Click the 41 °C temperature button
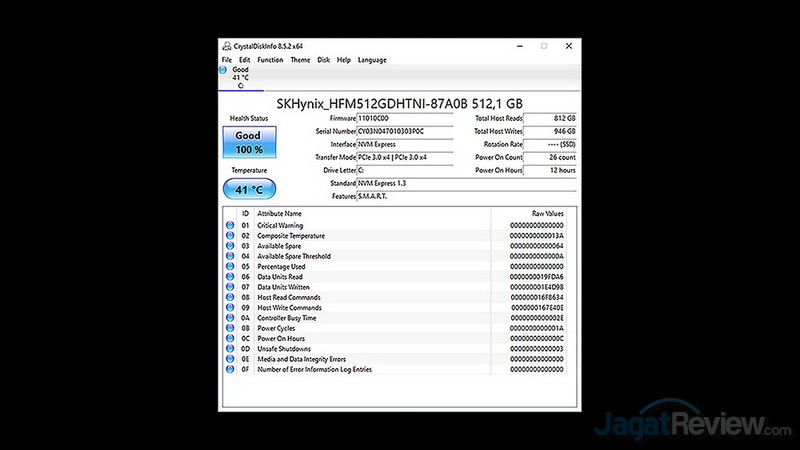Screen dimensions: 800x450 pyautogui.click(x=248, y=188)
